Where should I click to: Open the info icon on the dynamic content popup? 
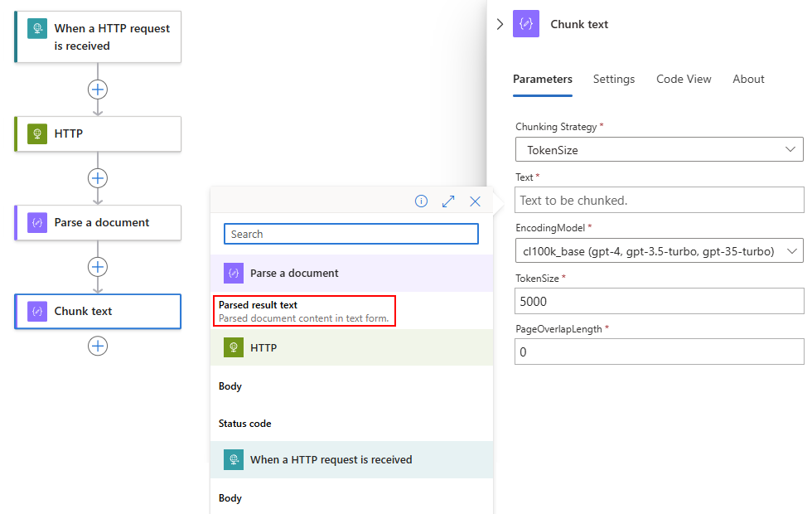tap(421, 201)
